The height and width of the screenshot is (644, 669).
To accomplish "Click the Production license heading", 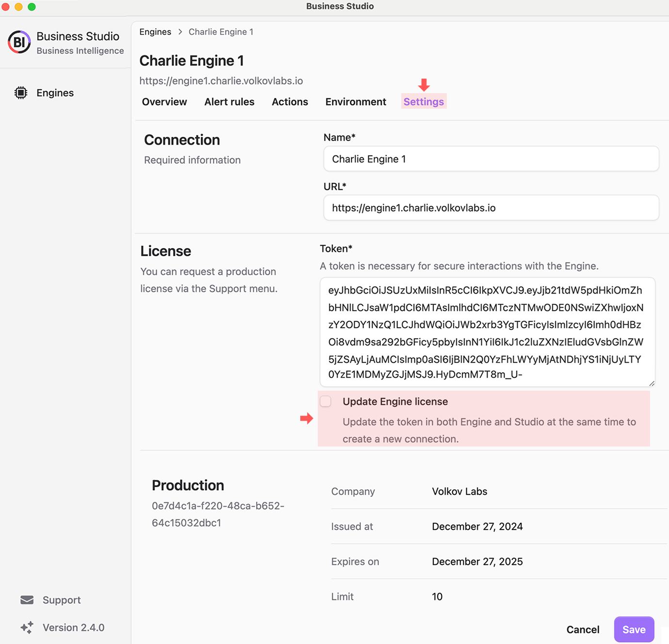I will click(x=188, y=485).
